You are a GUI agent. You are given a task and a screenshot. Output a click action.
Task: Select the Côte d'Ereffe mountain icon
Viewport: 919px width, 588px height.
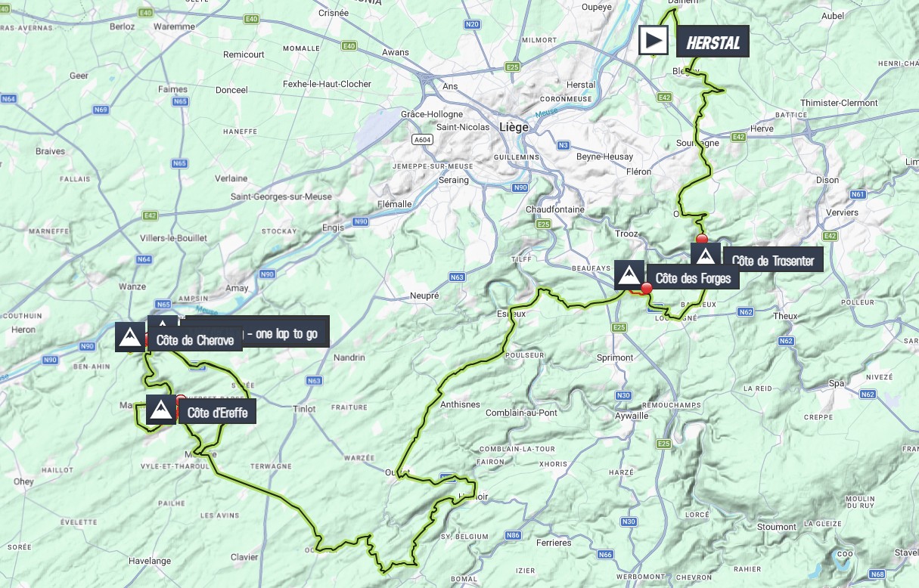(160, 410)
